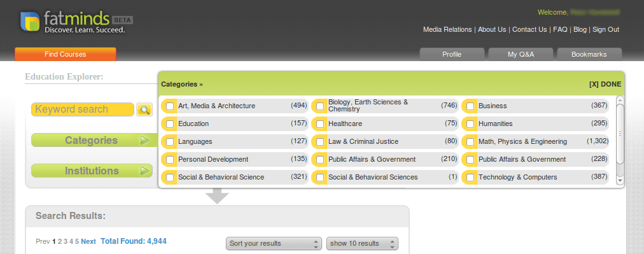
Task: Click the fatminds logo icon
Action: point(31,22)
